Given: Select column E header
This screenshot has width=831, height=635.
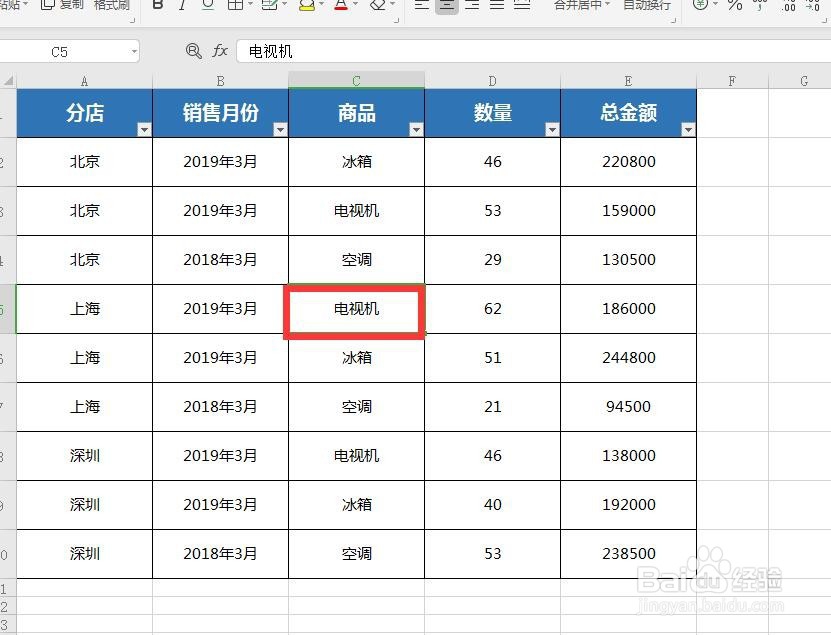Looking at the screenshot, I should click(x=629, y=81).
